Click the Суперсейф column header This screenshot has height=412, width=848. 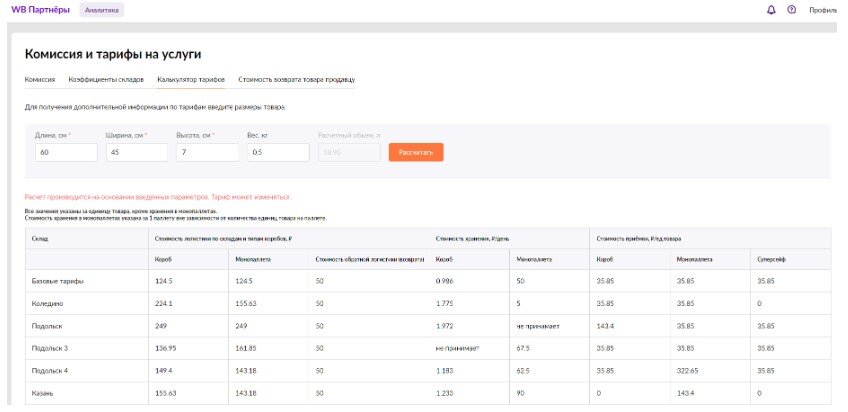(x=771, y=260)
